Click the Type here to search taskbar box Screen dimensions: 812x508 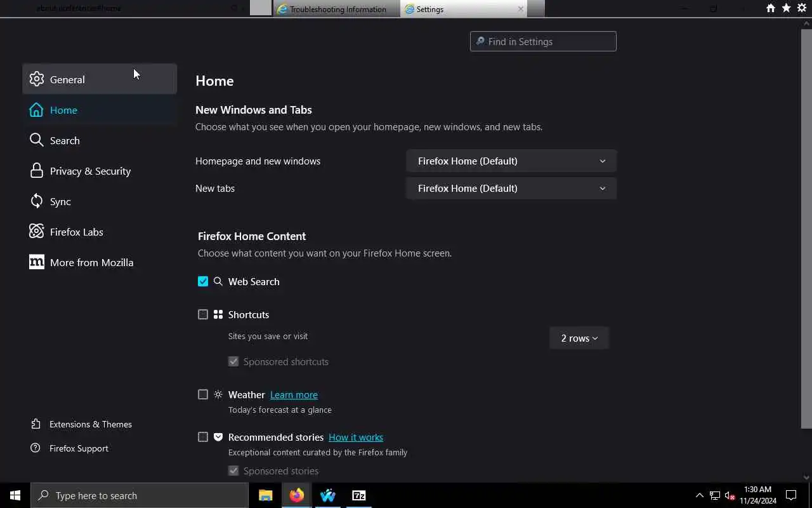coord(140,495)
